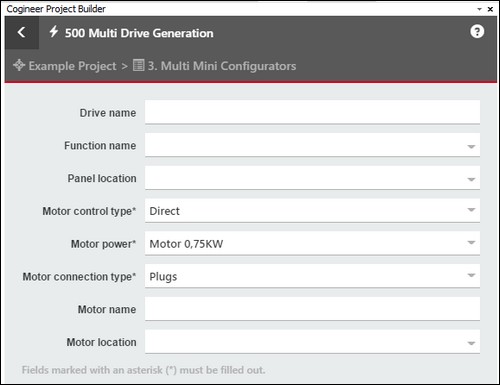The height and width of the screenshot is (385, 500).
Task: Click the Plugs connection value
Action: click(x=163, y=277)
